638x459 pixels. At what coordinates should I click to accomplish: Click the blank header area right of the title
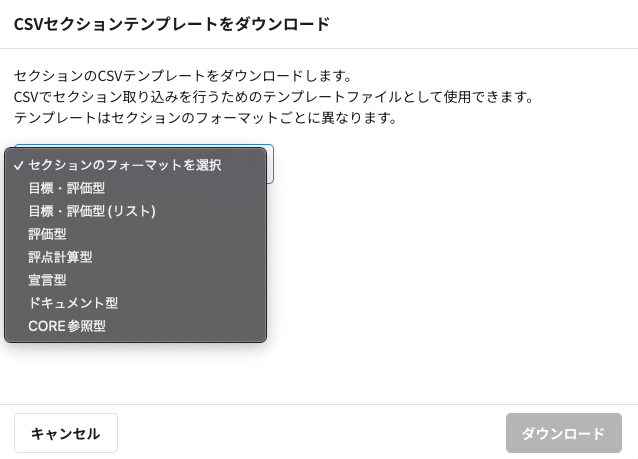tap(480, 24)
